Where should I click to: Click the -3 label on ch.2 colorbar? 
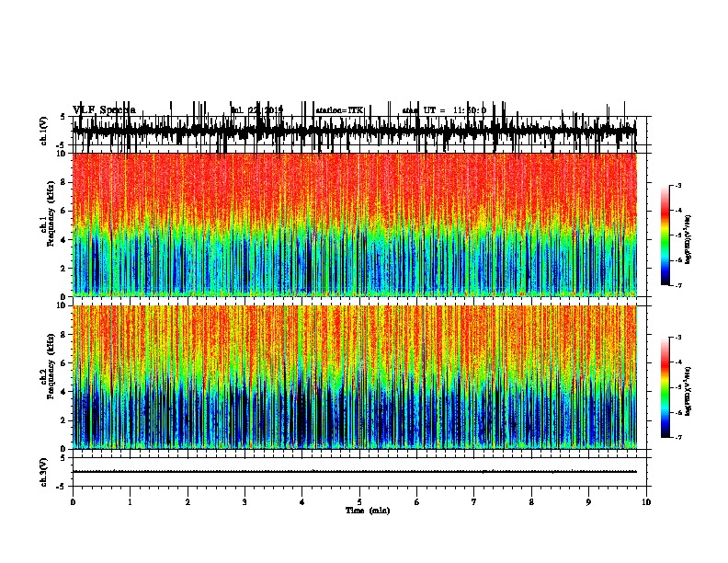coord(678,338)
